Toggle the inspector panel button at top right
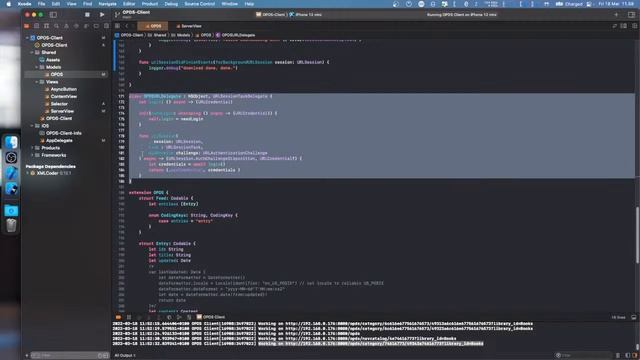640x360 pixels. (631, 15)
